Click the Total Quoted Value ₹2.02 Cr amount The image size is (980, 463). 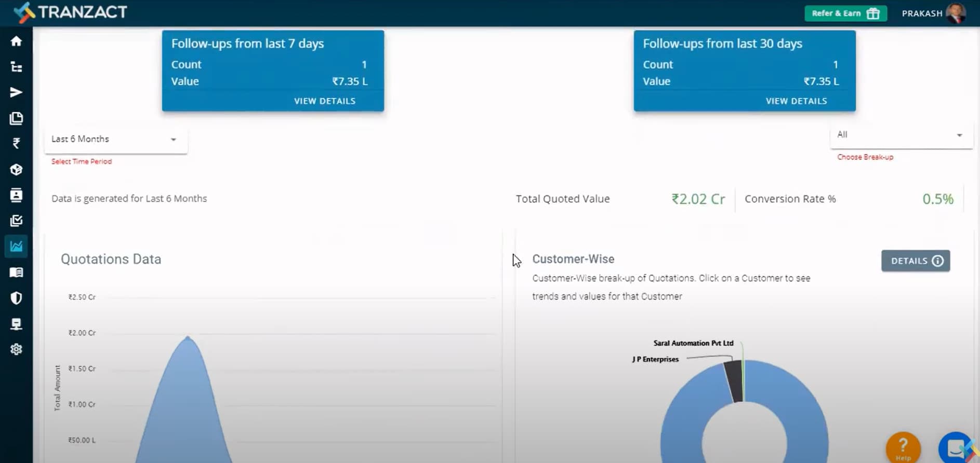point(698,199)
